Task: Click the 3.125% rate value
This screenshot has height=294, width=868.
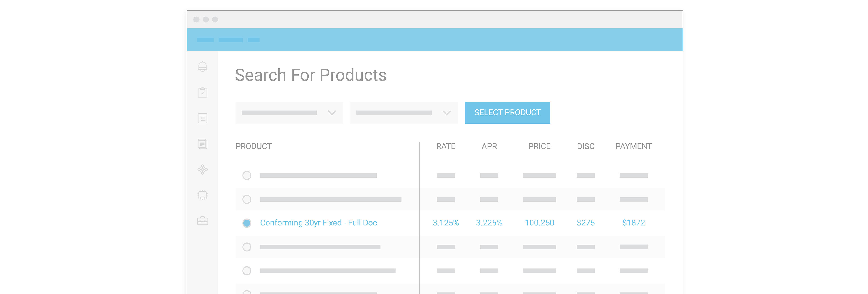Action: tap(446, 223)
